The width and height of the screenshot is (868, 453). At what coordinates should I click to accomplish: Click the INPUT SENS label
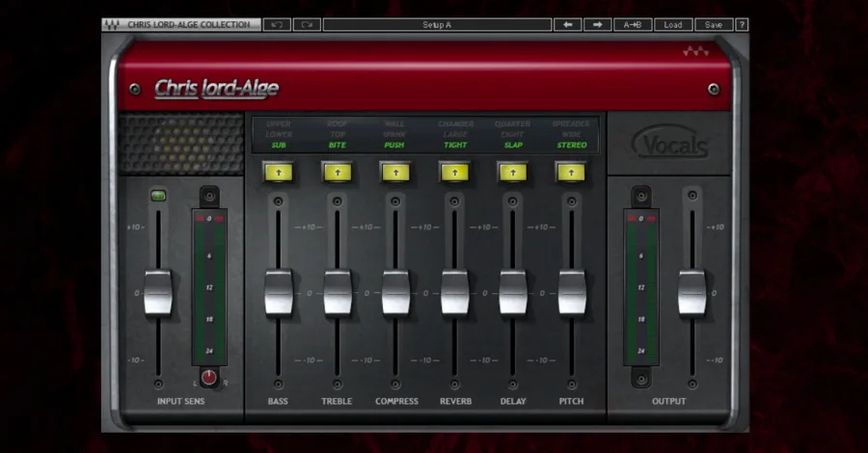180,401
